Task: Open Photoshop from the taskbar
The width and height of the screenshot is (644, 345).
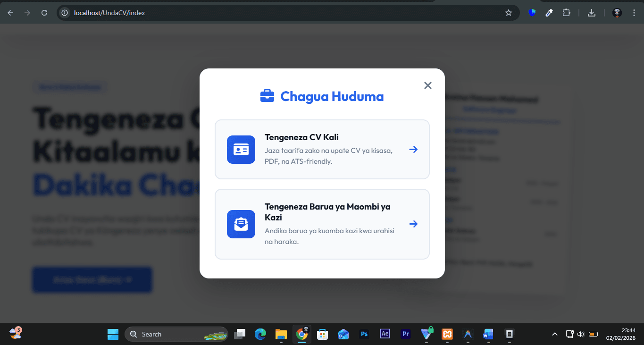Action: [x=364, y=334]
